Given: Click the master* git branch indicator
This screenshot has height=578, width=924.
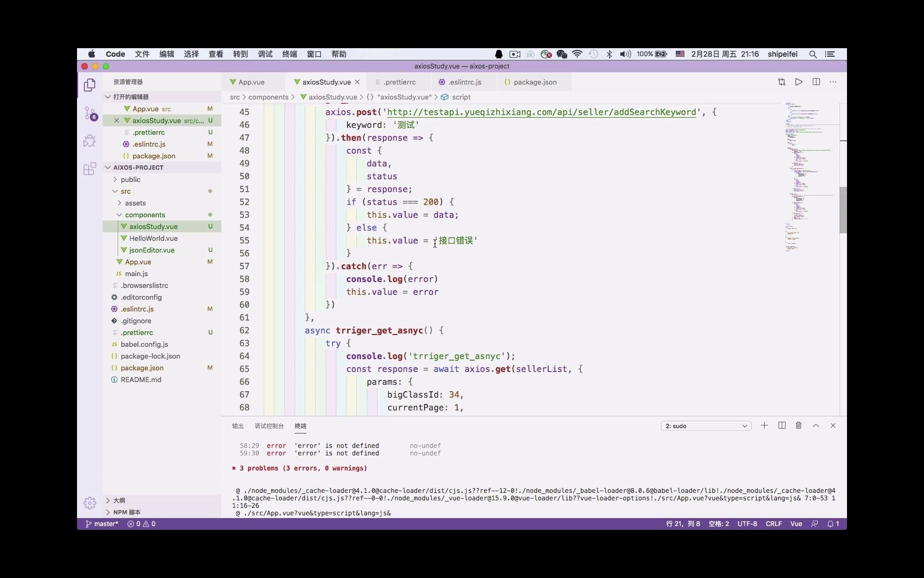Looking at the screenshot, I should pyautogui.click(x=102, y=524).
